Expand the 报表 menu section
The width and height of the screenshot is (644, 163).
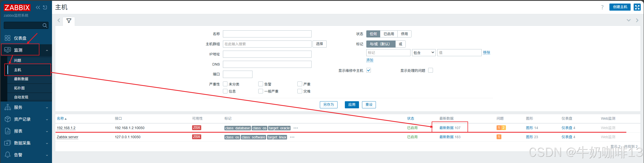point(47,131)
